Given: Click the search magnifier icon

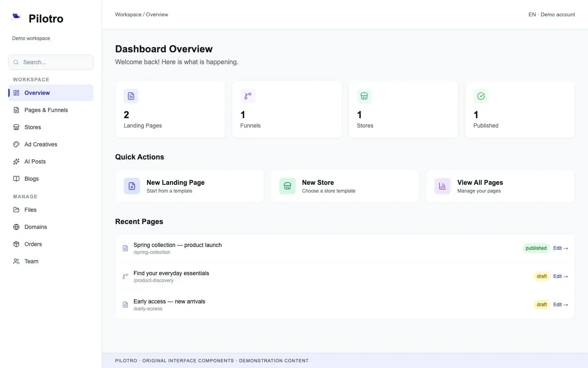Looking at the screenshot, I should click(x=16, y=62).
